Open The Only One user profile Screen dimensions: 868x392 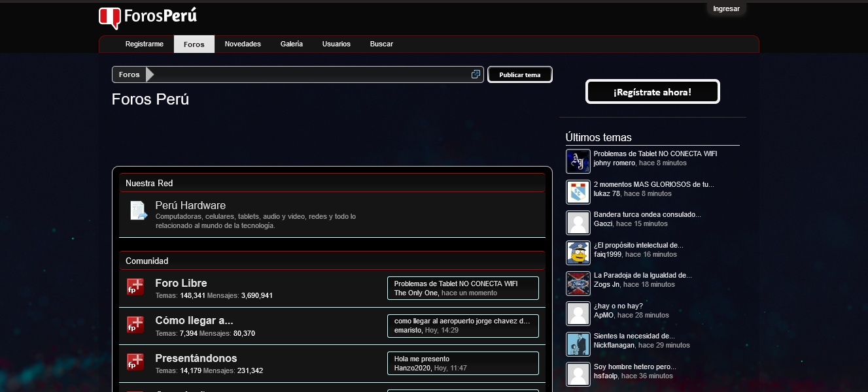416,293
